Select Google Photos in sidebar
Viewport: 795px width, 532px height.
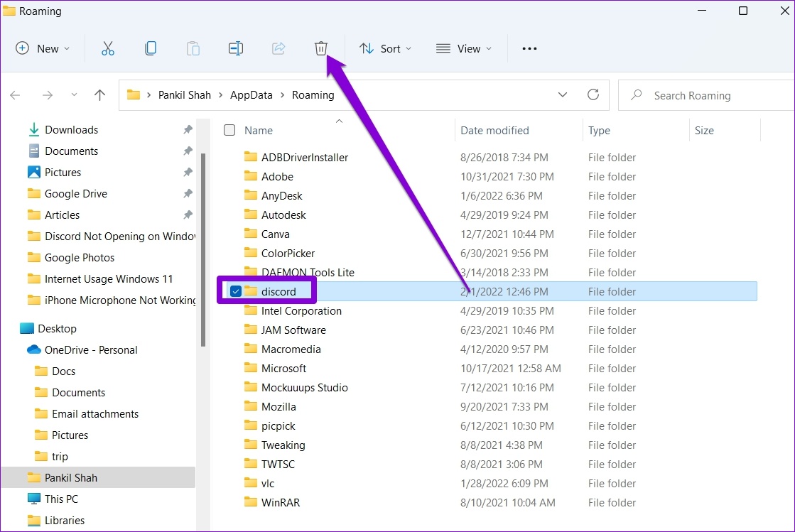(71, 257)
